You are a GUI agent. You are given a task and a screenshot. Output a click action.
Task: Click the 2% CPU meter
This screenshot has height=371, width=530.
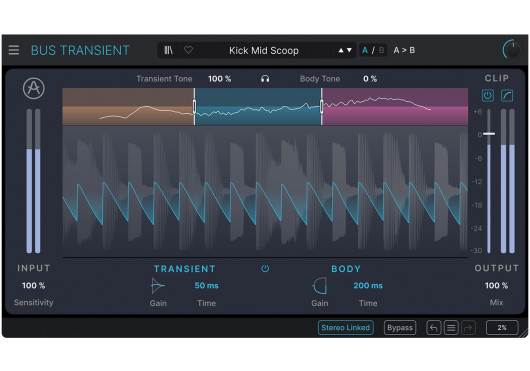(x=502, y=327)
